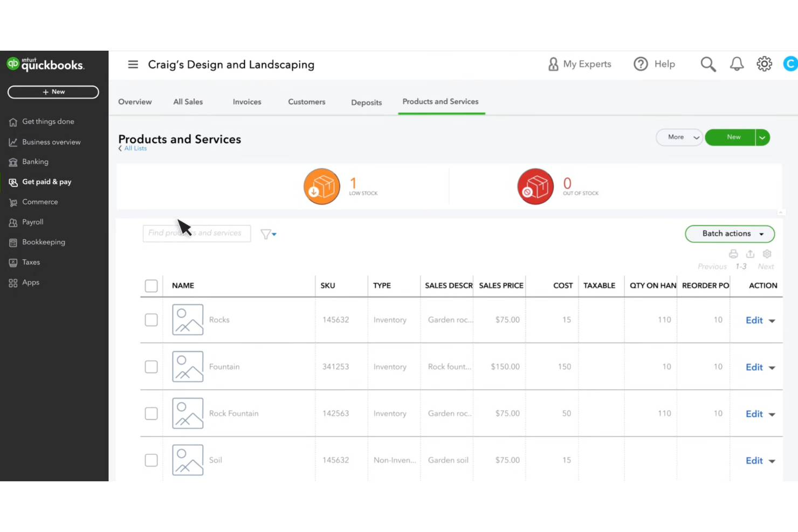Edit the Rock Fountain item
This screenshot has width=798, height=532.
(x=754, y=413)
